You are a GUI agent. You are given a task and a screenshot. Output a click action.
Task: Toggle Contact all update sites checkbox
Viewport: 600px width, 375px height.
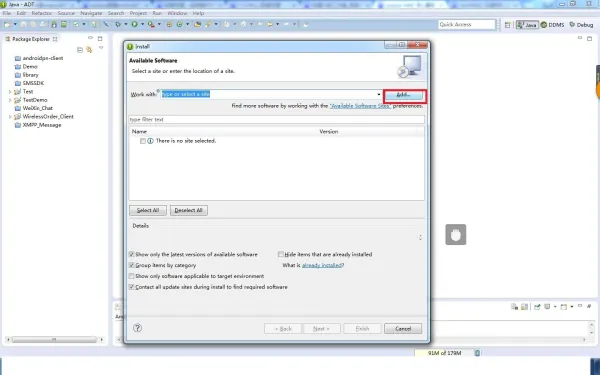pos(132,287)
